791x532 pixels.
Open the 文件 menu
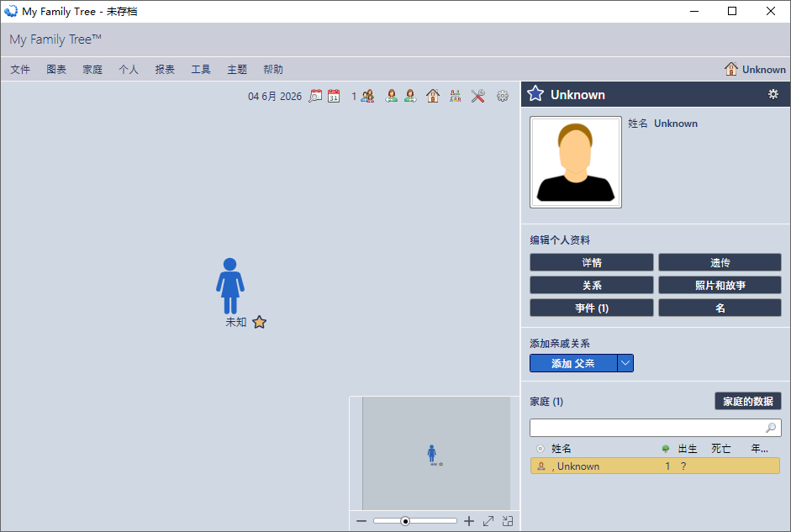click(20, 69)
